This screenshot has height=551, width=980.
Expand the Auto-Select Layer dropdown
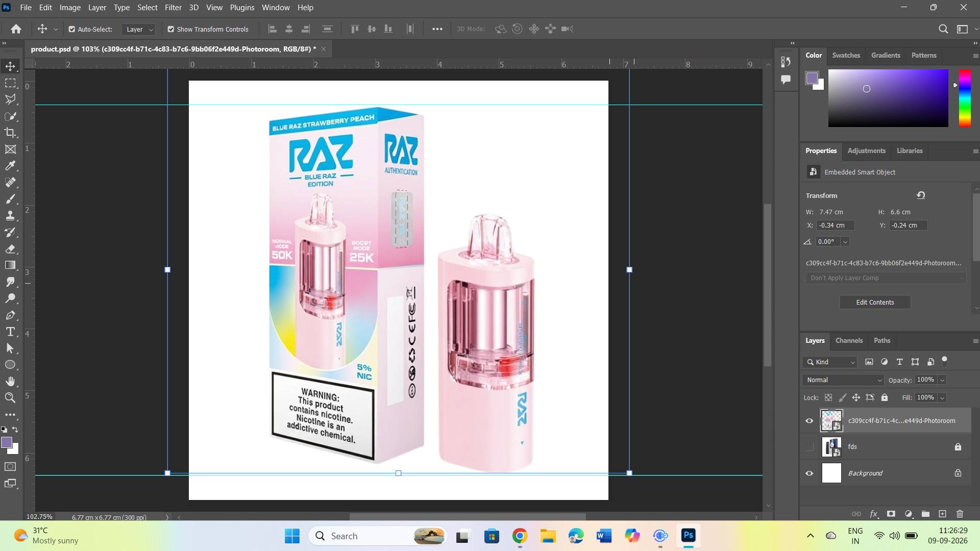click(x=138, y=29)
